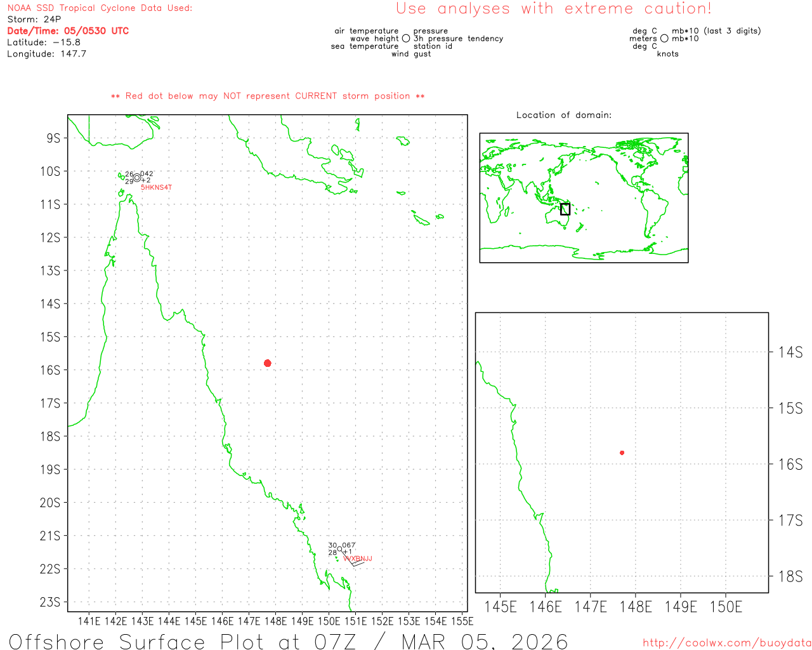The image size is (812, 650).
Task: Click 'station id' legend text
Action: (x=433, y=46)
